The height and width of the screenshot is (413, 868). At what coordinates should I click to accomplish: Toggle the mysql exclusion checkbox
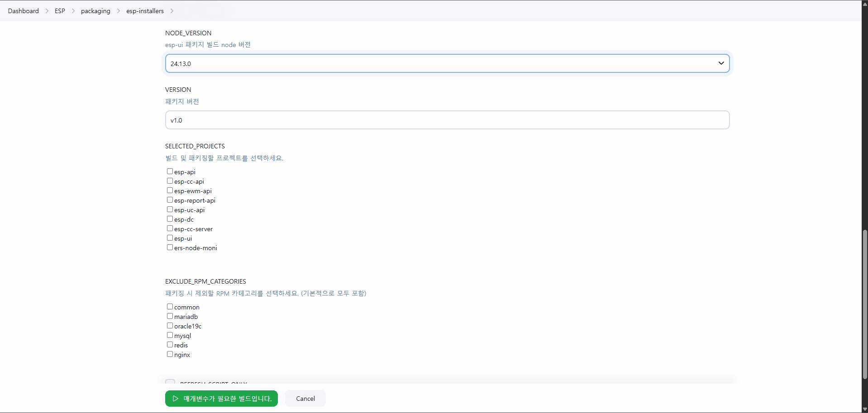click(170, 335)
